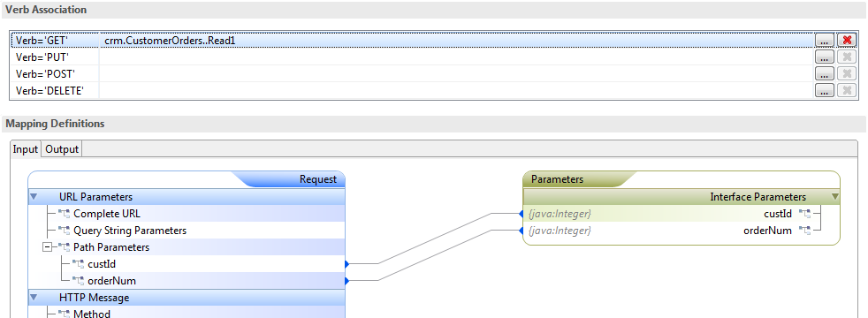Open browse button for PUT verb row

(x=825, y=57)
